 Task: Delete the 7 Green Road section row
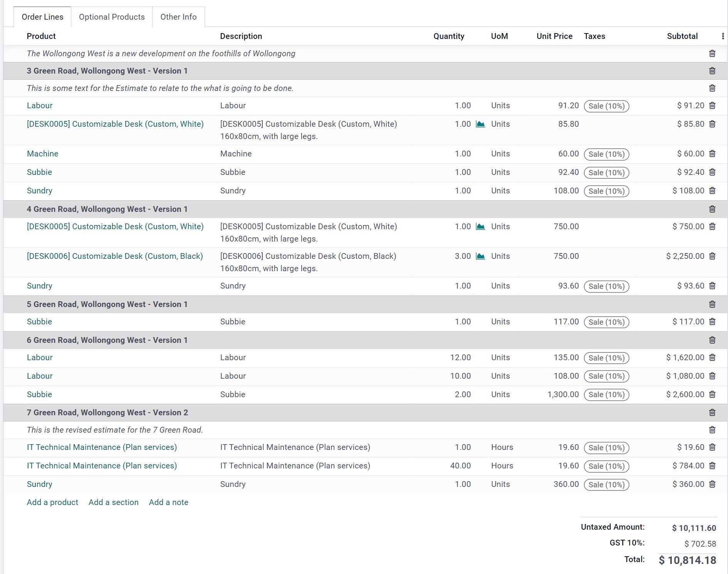coord(712,413)
